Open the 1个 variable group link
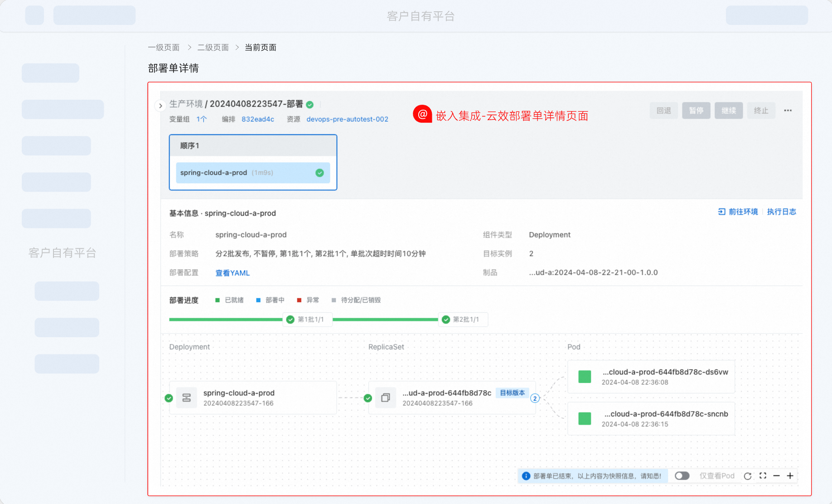This screenshot has width=832, height=504. point(202,119)
